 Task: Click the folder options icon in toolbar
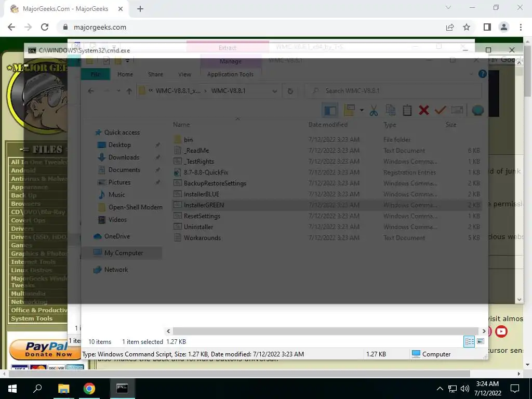pos(350,110)
